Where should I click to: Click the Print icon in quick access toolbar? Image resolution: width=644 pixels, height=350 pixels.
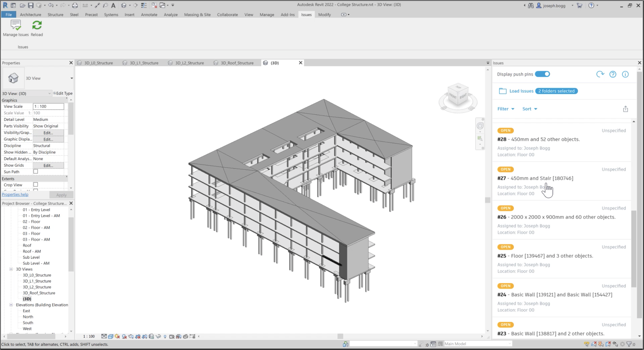tap(75, 5)
